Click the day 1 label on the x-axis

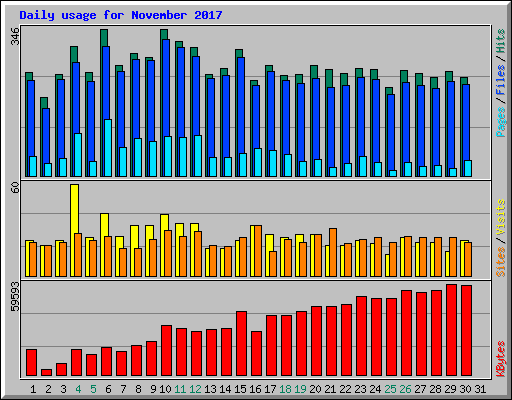coord(33,389)
